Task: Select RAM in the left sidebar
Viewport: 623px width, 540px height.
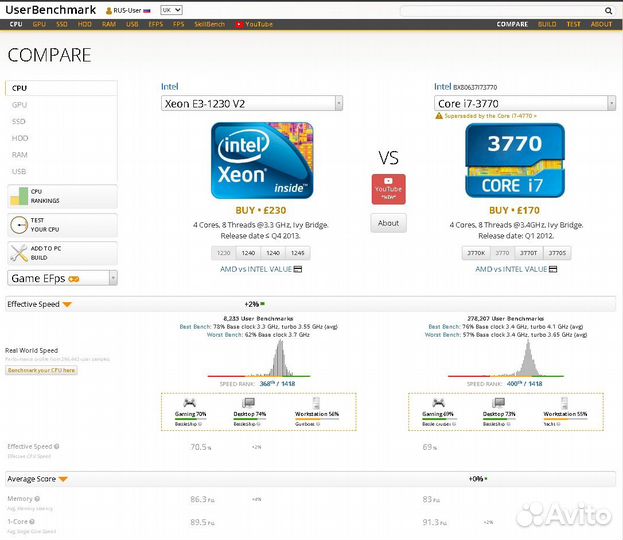Action: point(19,155)
